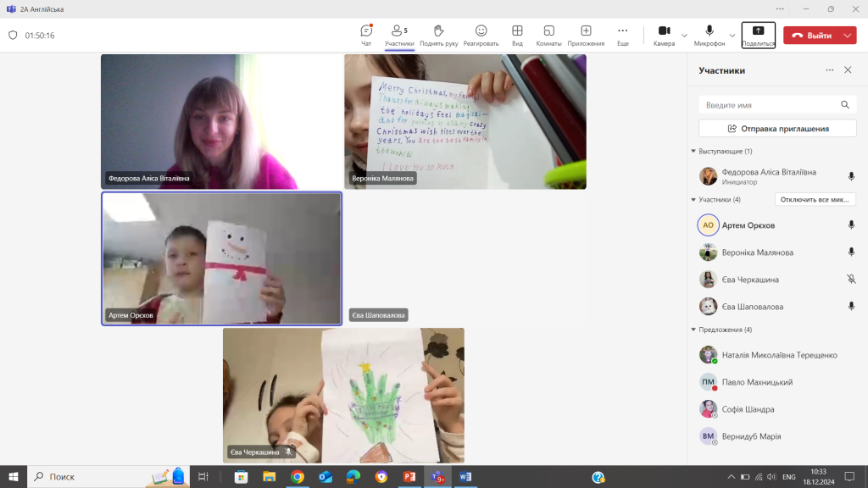Click the Отправка приглашения button
Viewport: 868px width, 488px height.
pos(777,129)
